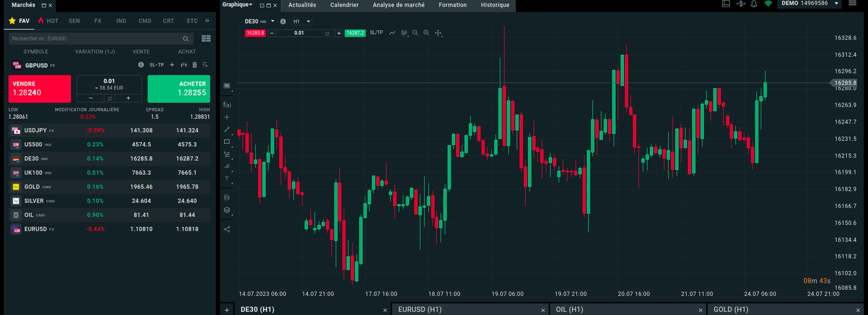Open the STC stocks tab
Image resolution: width=868 pixels, height=315 pixels.
pos(192,20)
